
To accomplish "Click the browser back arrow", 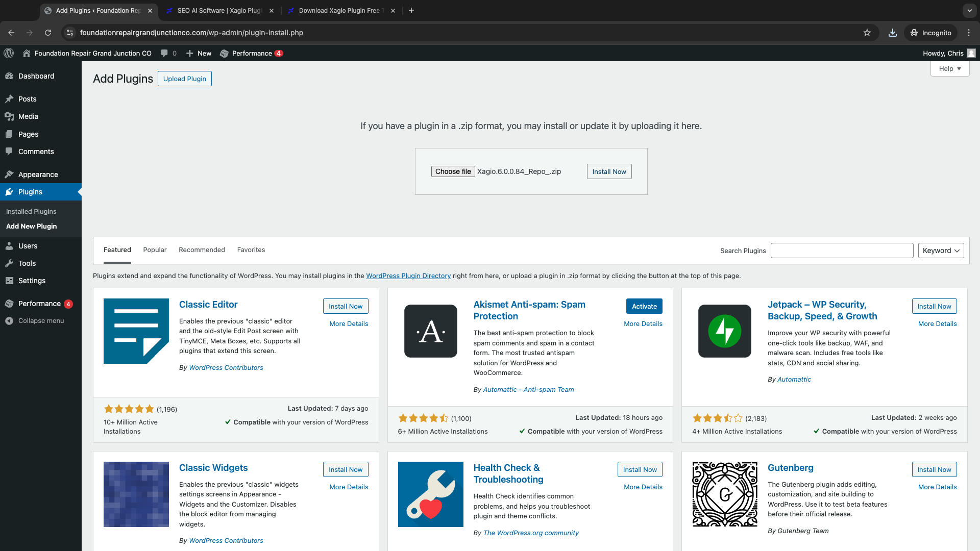I will click(x=11, y=33).
